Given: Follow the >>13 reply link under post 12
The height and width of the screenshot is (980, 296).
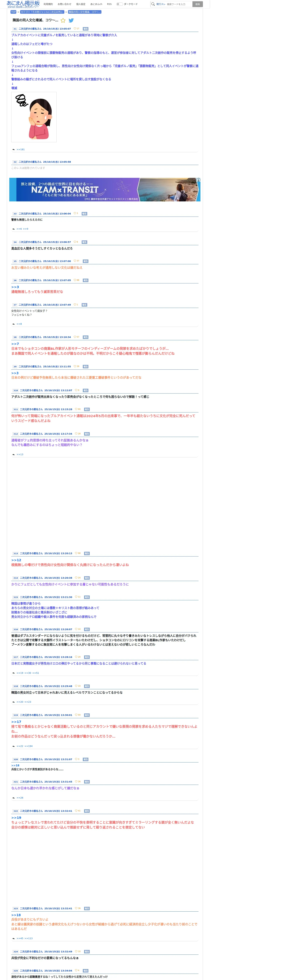Looking at the screenshot, I should click(x=20, y=455).
